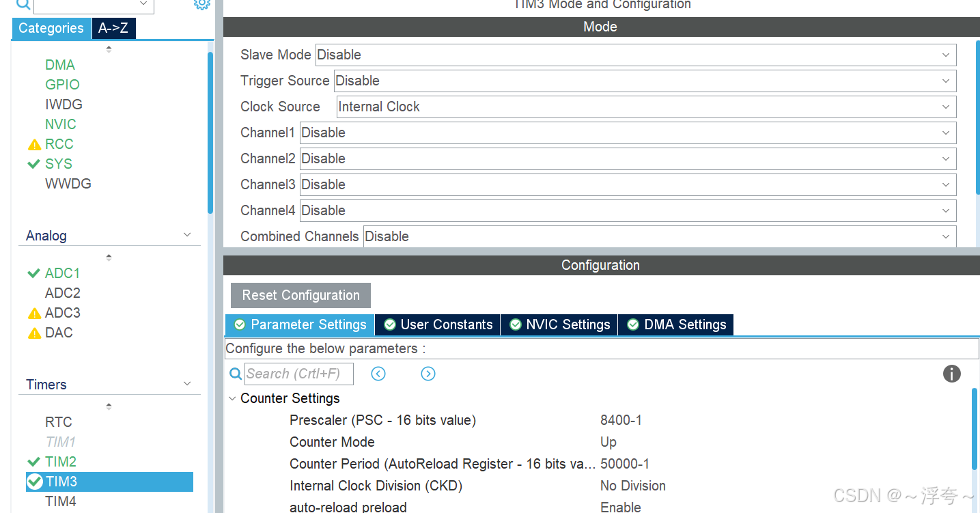Image resolution: width=980 pixels, height=513 pixels.
Task: Click the search magnifier above the Categories panel
Action: tap(22, 5)
